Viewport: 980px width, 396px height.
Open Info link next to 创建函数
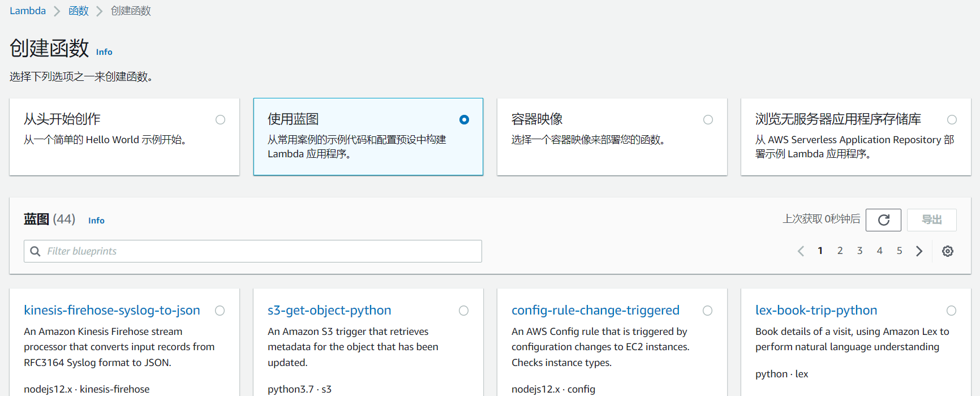104,52
